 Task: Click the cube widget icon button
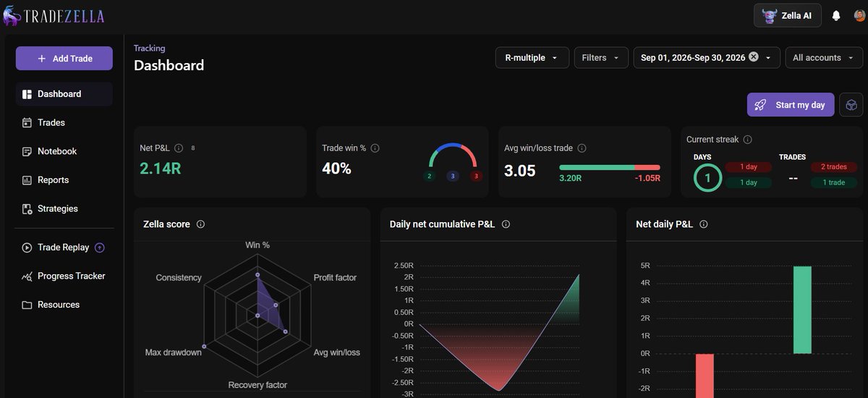click(x=851, y=105)
